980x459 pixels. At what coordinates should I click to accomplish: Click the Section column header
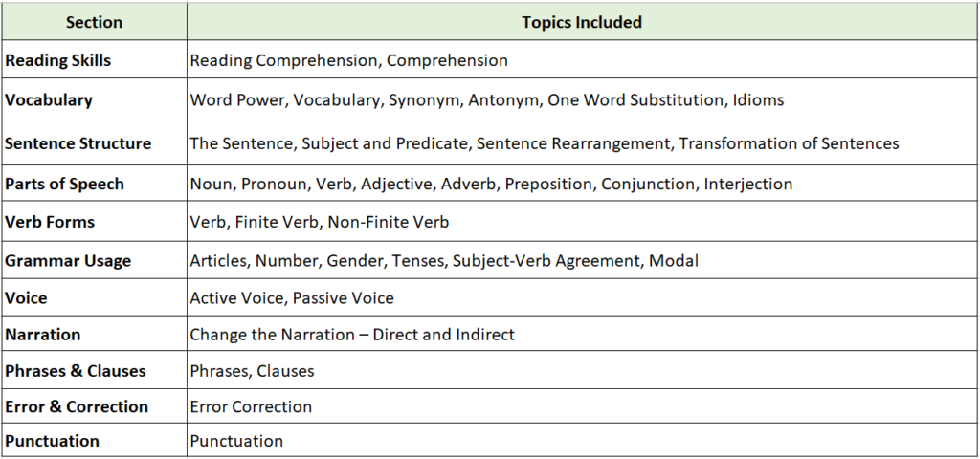click(94, 22)
